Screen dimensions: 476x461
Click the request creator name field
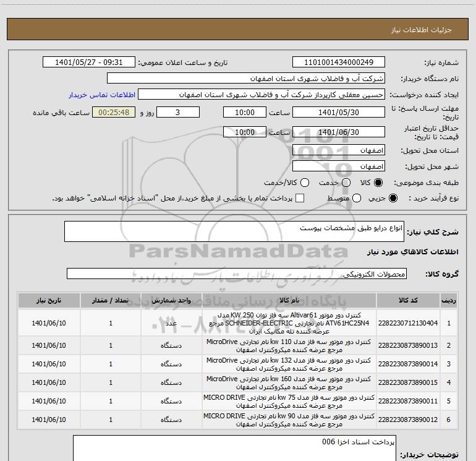pyautogui.click(x=261, y=95)
